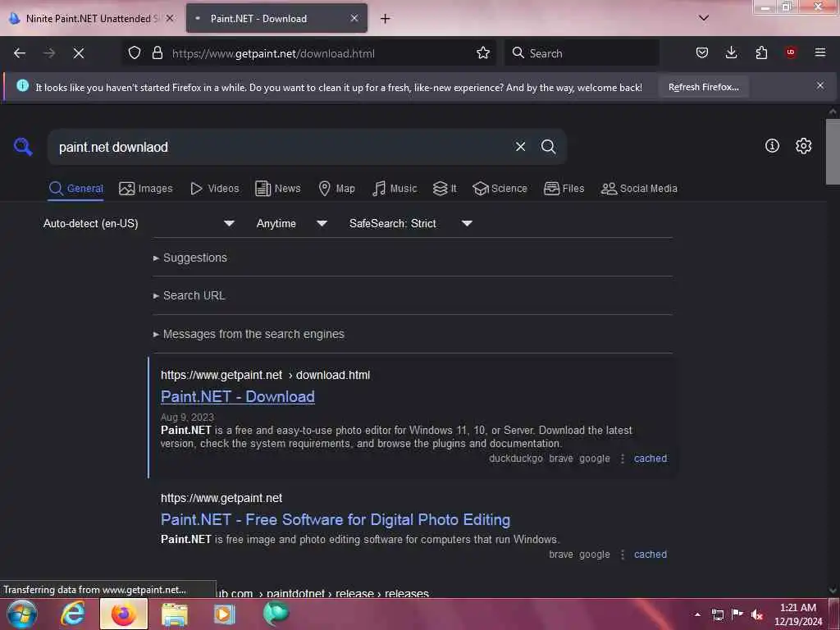Image resolution: width=840 pixels, height=630 pixels.
Task: Open the Map category
Action: (336, 189)
